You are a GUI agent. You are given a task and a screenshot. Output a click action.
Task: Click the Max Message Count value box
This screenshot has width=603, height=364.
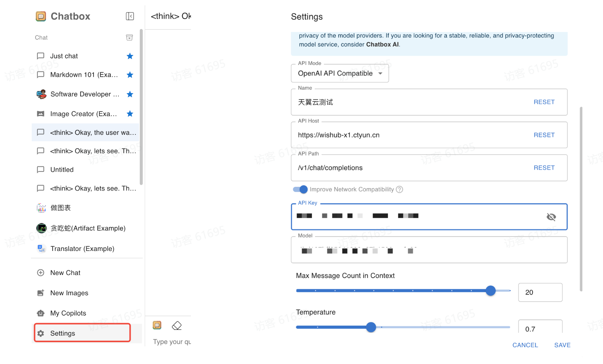(x=540, y=292)
